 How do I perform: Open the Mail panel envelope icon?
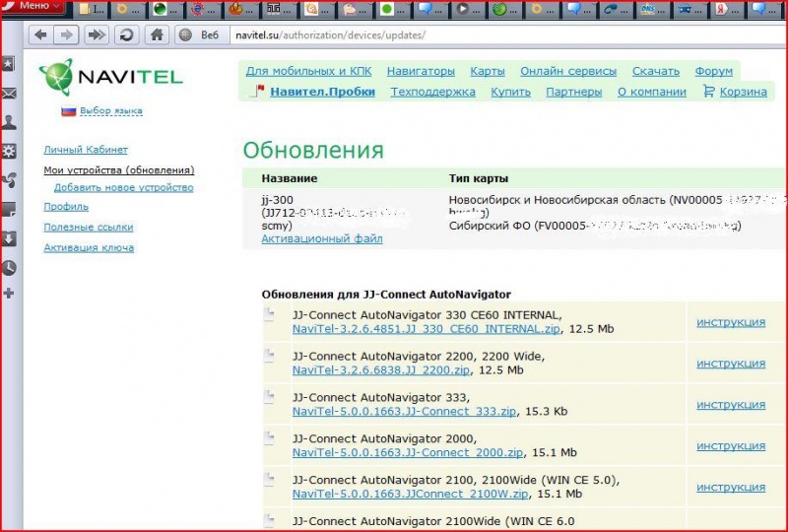tap(9, 94)
